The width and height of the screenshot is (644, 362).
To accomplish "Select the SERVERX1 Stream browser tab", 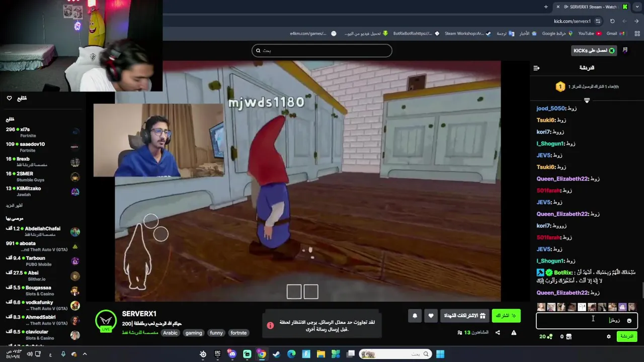I will pyautogui.click(x=591, y=7).
